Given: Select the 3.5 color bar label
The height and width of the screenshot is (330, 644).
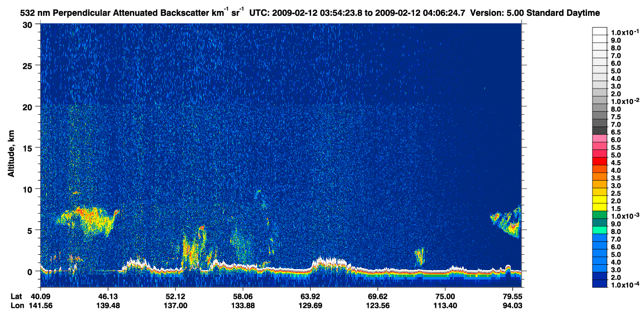Looking at the screenshot, I should point(616,178).
